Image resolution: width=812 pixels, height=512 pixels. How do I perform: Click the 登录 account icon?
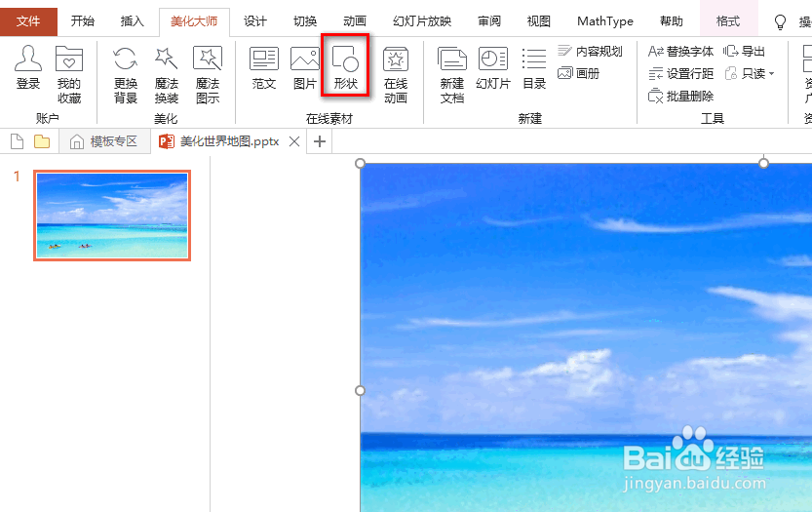[x=28, y=67]
